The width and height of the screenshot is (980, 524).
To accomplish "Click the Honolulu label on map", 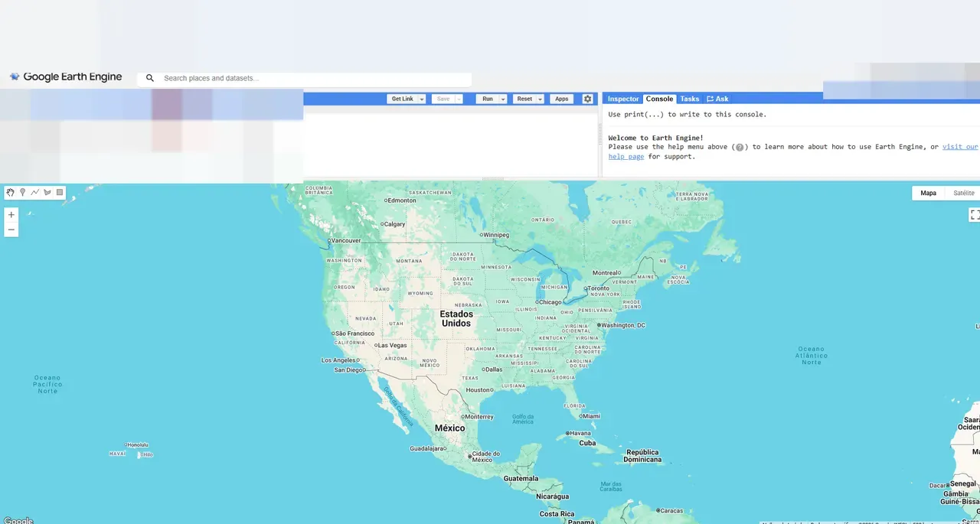I will click(138, 444).
